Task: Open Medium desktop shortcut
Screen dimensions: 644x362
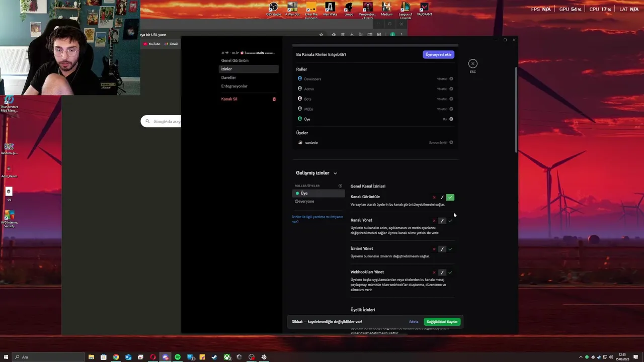Action: 386,9
